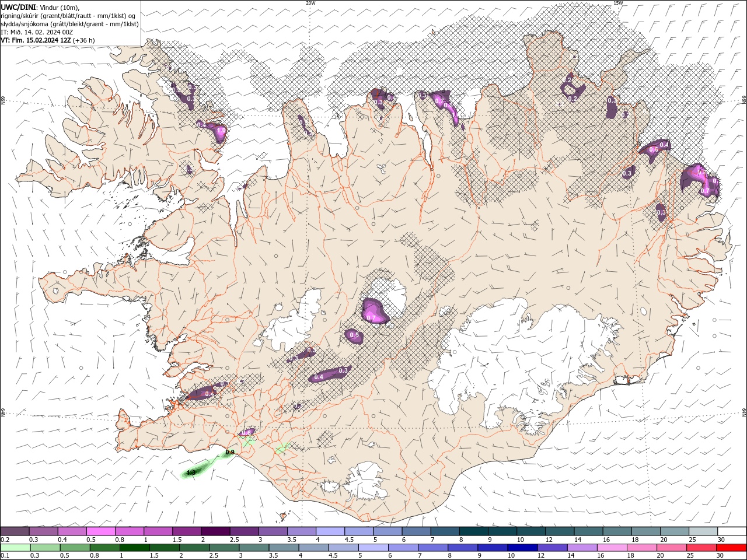The width and height of the screenshot is (747, 560).
Task: Click the 4.5 pale blue swatch in the lower scale
Action: (343, 548)
